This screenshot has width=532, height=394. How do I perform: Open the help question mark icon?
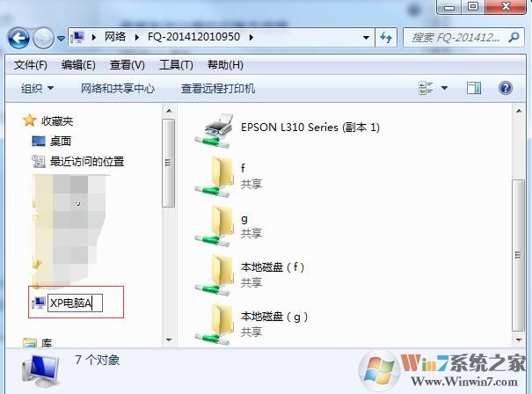[505, 88]
